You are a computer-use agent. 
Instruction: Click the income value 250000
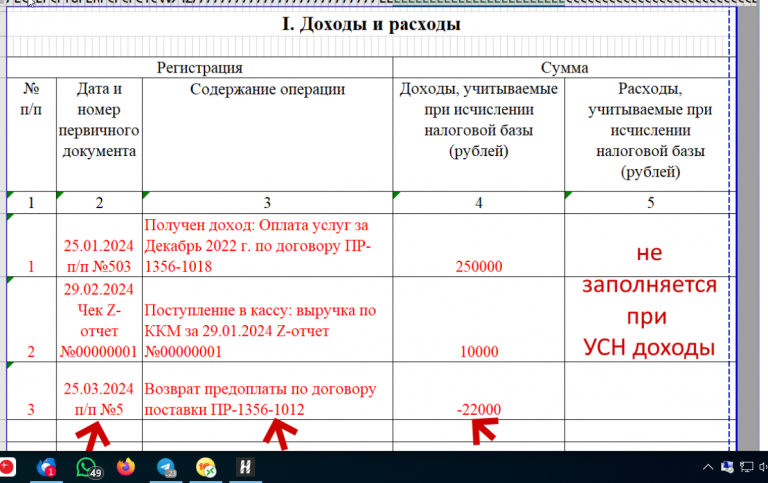tap(479, 266)
